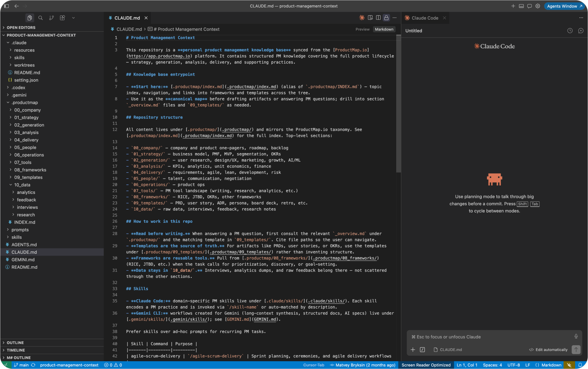Split the editor right
Screen dimensions: 588x369
[x=378, y=18]
